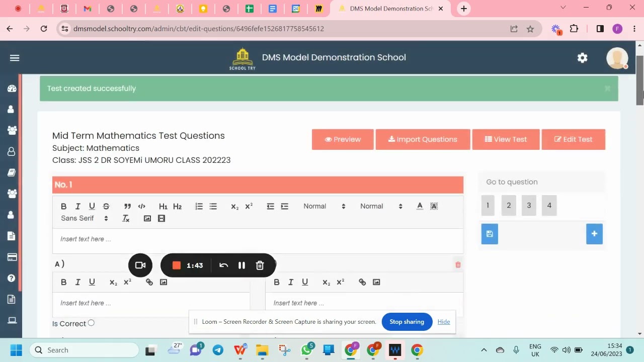This screenshot has width=644, height=362.
Task: Open Telegram from taskbar
Action: point(218,350)
